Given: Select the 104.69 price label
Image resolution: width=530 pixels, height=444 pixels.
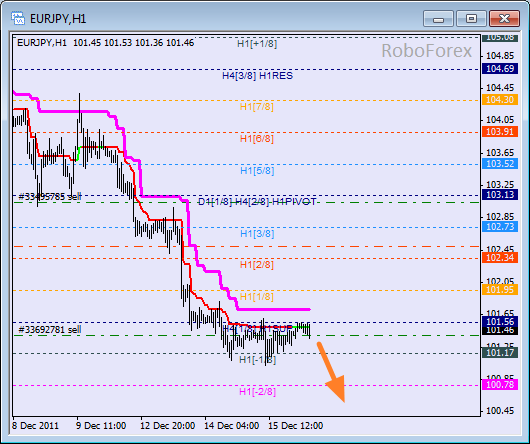Looking at the screenshot, I should [x=500, y=69].
